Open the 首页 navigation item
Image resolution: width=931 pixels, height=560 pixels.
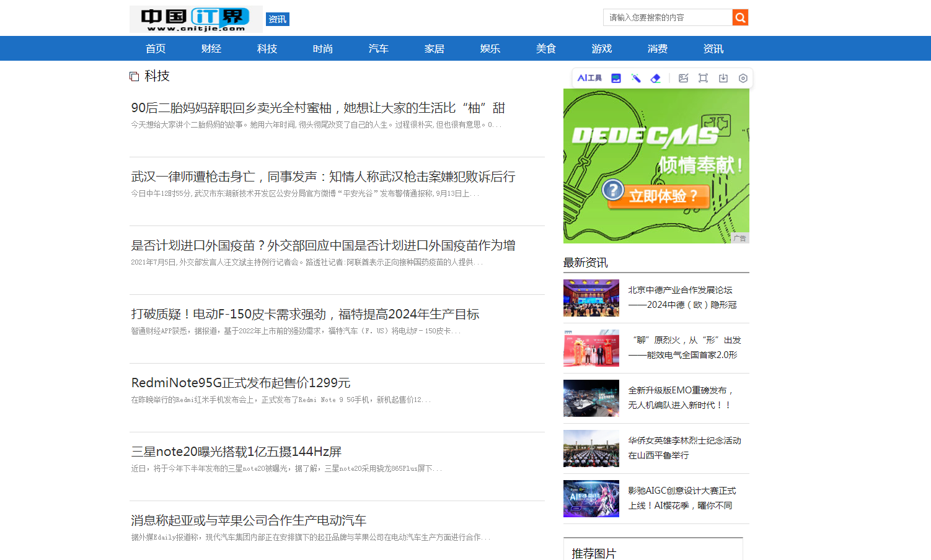(156, 48)
